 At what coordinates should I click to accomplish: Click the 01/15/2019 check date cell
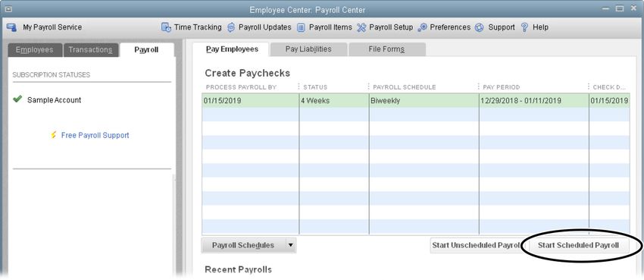[609, 100]
